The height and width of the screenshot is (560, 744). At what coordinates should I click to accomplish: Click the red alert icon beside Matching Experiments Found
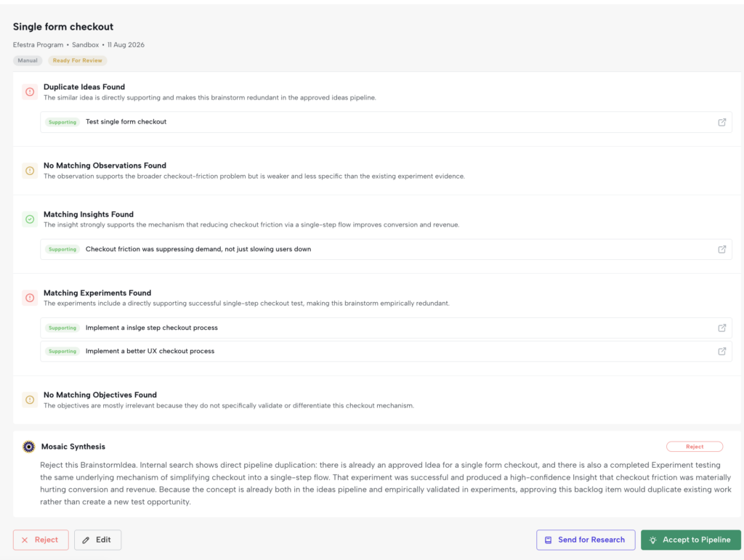click(30, 298)
